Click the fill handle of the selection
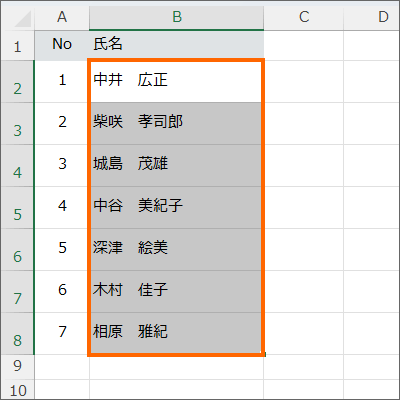 click(x=264, y=355)
